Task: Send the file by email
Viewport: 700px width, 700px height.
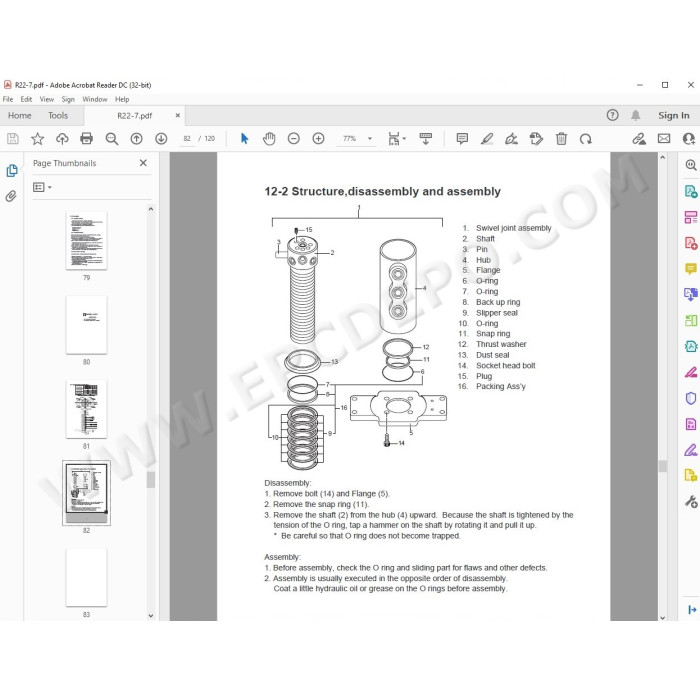Action: pos(664,139)
